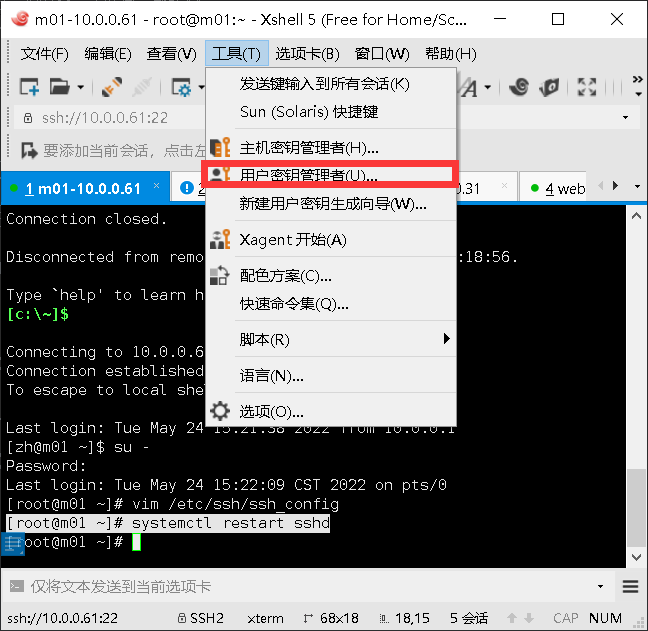The width and height of the screenshot is (648, 631).
Task: Click the Open session folder icon
Action: point(60,87)
